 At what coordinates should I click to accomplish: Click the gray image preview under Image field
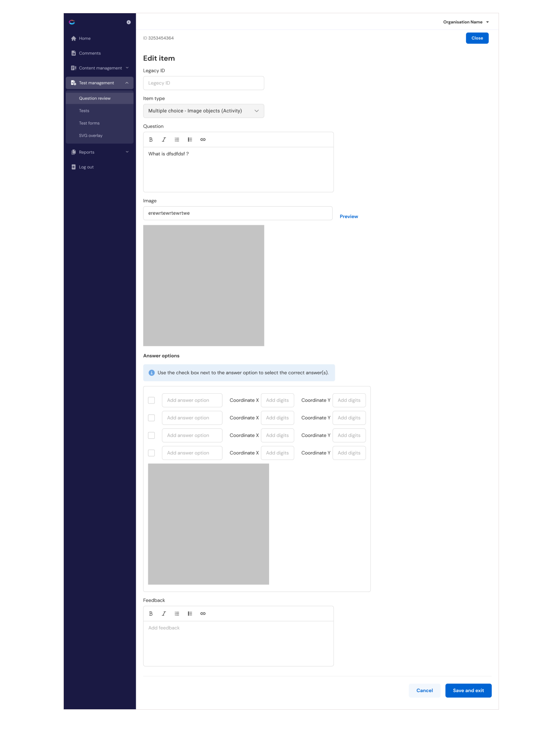click(x=203, y=286)
